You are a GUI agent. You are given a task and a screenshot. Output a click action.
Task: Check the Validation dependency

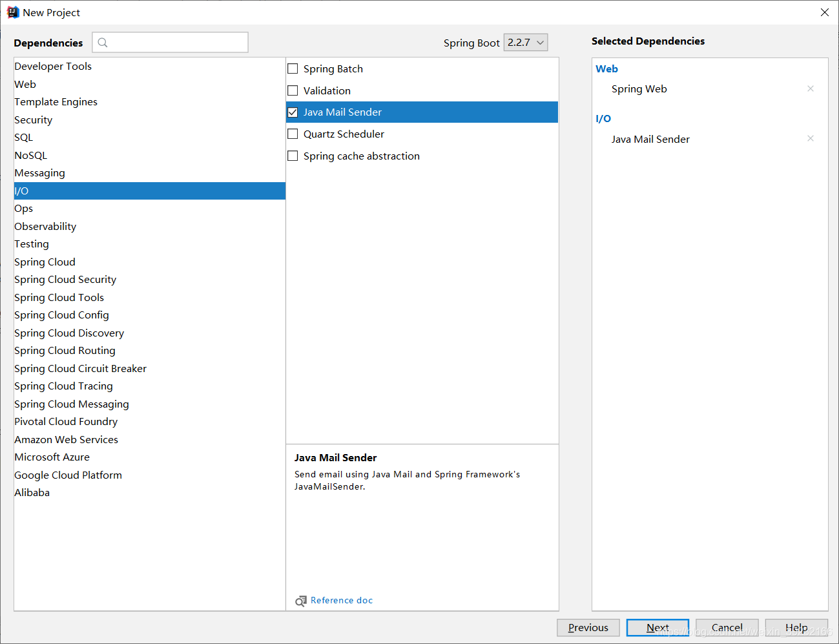click(x=293, y=90)
